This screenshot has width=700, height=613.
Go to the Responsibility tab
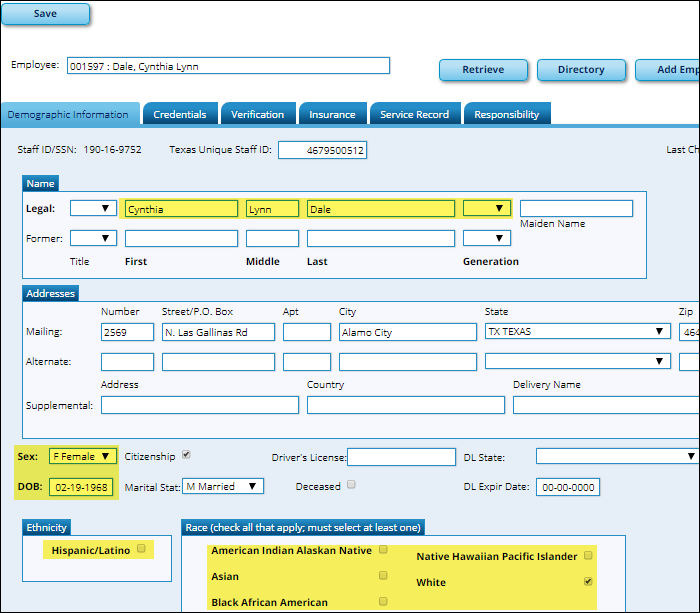tap(507, 114)
